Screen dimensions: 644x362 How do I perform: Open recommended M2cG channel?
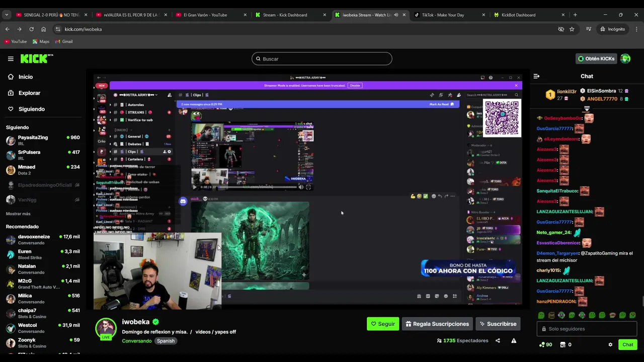point(43,284)
